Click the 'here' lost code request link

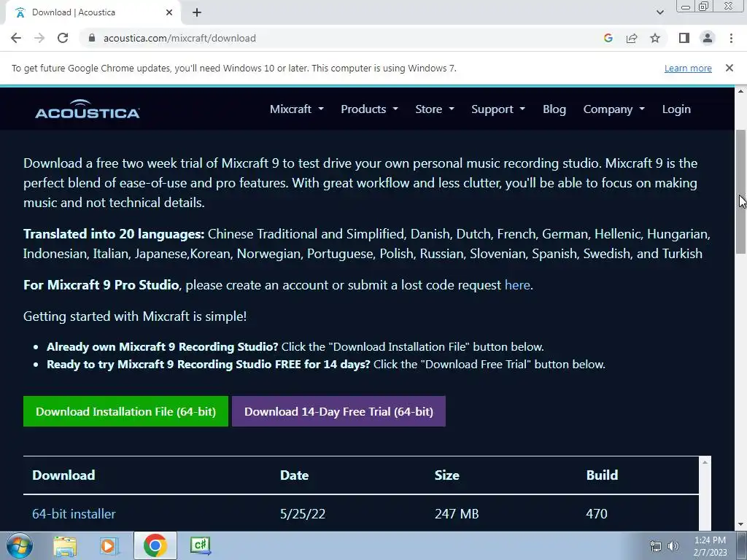[x=517, y=285]
